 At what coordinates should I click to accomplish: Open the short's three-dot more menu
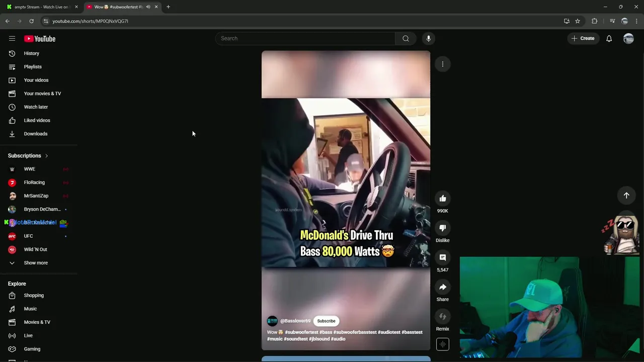[x=443, y=64]
